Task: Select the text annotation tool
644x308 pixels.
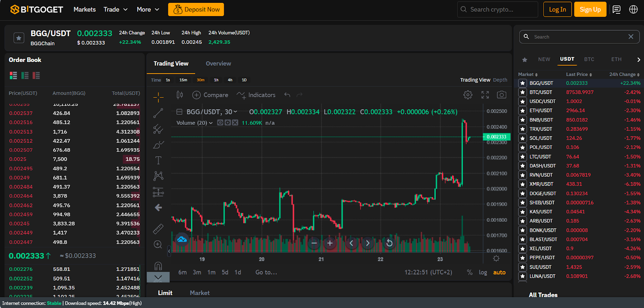Action: click(x=158, y=160)
